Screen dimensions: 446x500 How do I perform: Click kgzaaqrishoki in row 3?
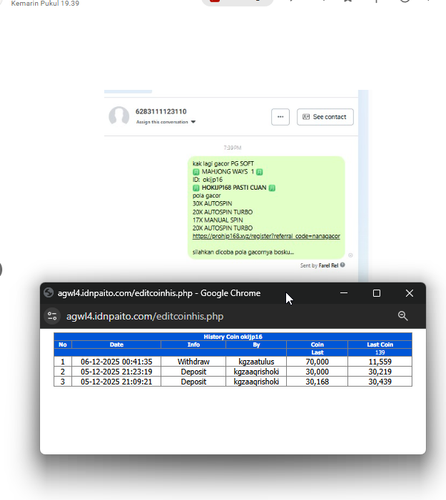pos(256,382)
